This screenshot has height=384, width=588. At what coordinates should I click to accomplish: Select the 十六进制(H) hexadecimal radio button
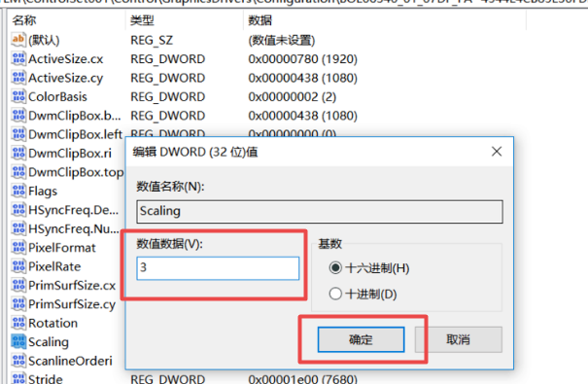(335, 267)
